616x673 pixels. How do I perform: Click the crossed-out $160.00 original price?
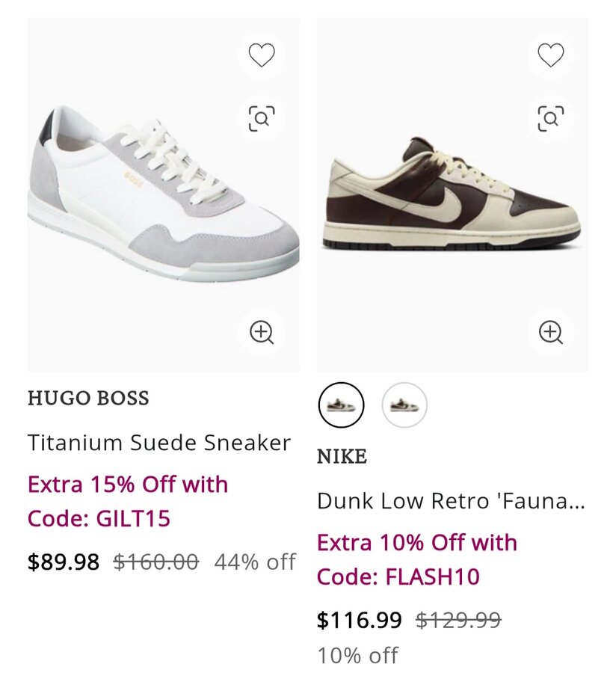click(156, 562)
